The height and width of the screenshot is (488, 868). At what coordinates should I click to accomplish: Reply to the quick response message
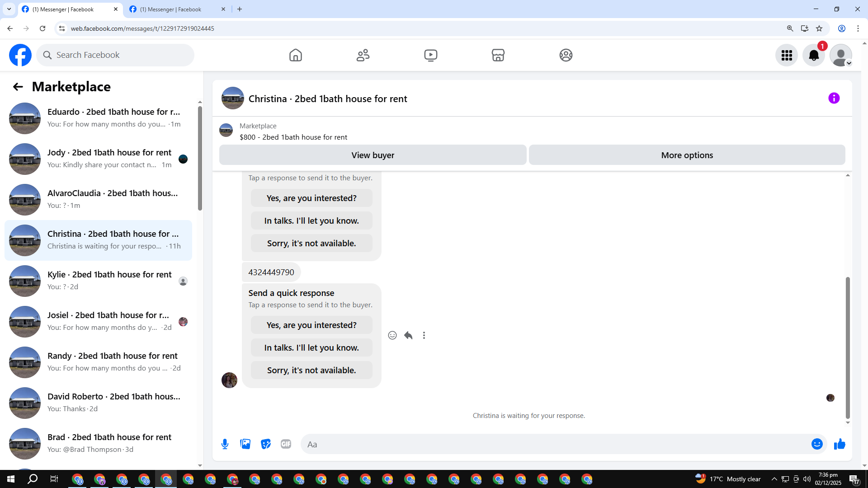click(408, 335)
